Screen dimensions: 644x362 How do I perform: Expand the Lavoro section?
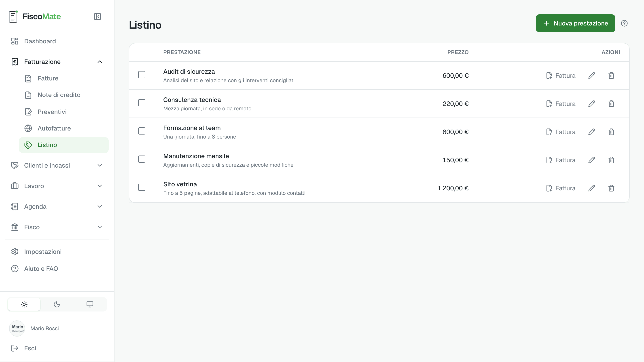(57, 186)
